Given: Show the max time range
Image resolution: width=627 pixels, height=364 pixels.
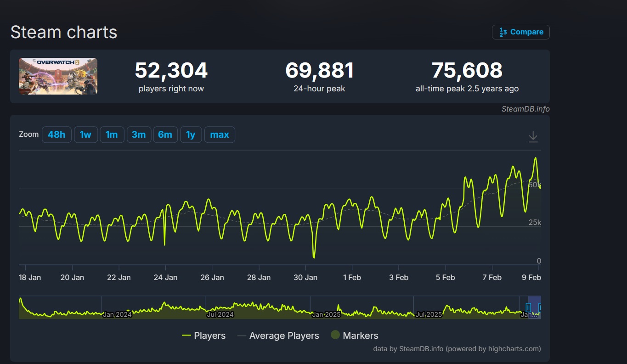Looking at the screenshot, I should pyautogui.click(x=220, y=134).
